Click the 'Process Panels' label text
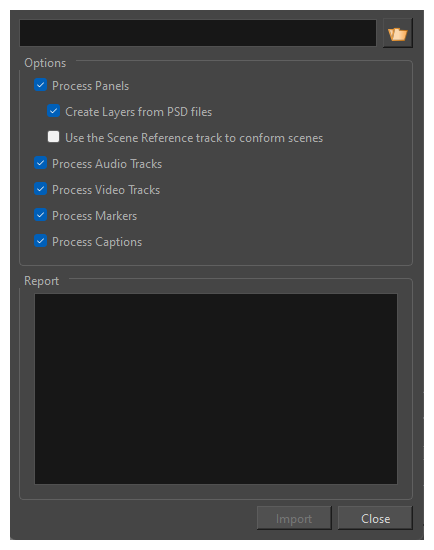This screenshot has height=550, width=434. click(91, 86)
